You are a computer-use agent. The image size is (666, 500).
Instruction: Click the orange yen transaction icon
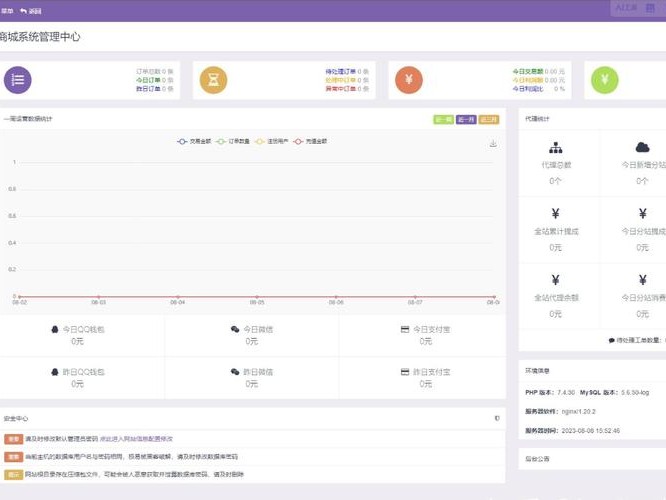pyautogui.click(x=409, y=80)
